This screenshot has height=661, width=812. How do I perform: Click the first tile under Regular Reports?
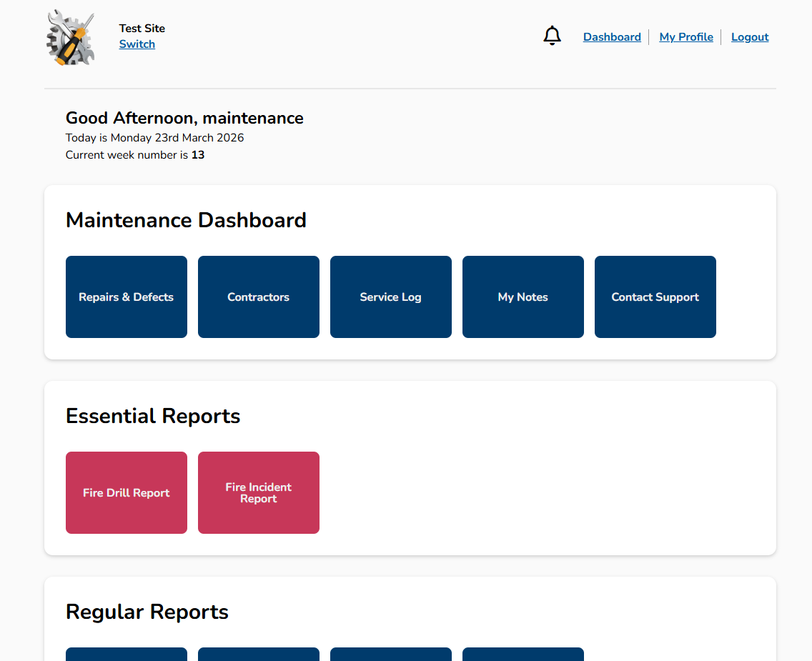pos(126,654)
